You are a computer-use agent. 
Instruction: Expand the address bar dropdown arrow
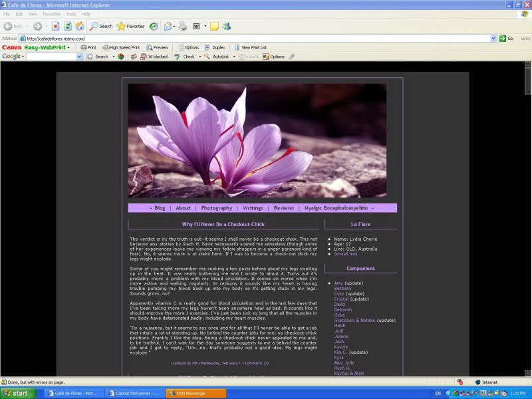point(493,39)
